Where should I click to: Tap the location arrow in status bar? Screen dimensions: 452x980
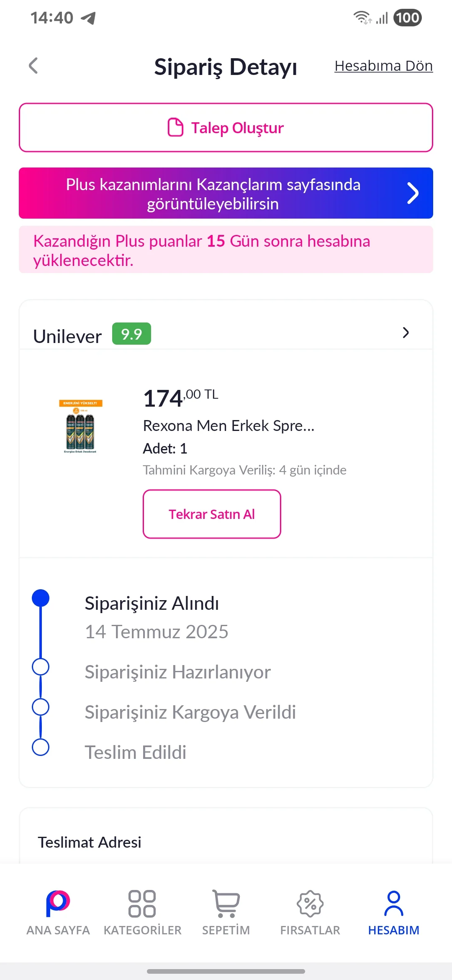point(88,18)
